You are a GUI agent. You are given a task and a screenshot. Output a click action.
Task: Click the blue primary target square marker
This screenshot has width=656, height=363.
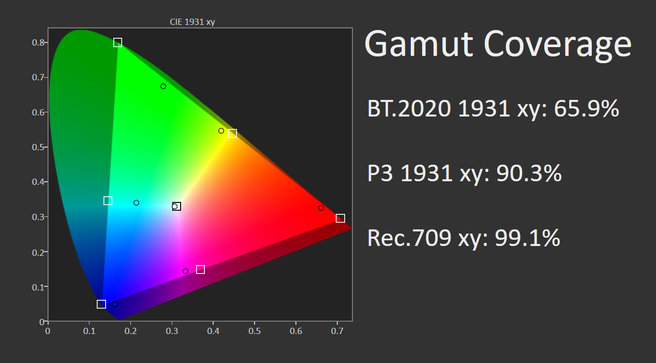[101, 304]
